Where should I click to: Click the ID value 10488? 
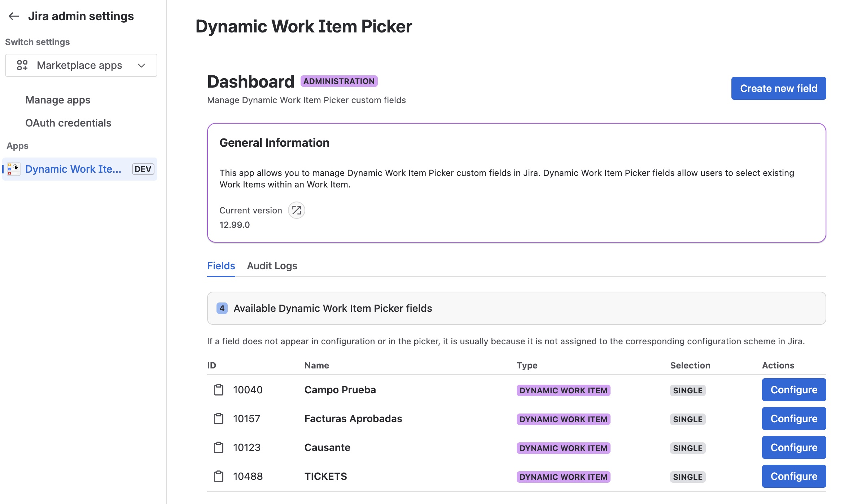pyautogui.click(x=248, y=476)
